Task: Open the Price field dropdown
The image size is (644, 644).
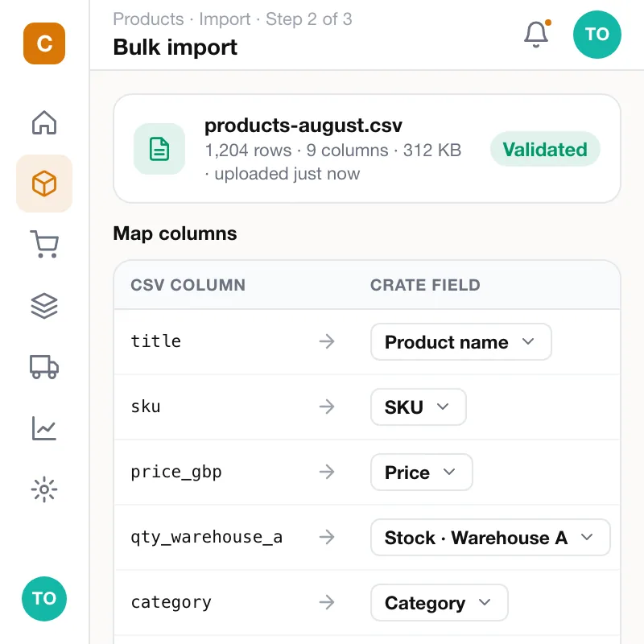Action: click(x=421, y=473)
